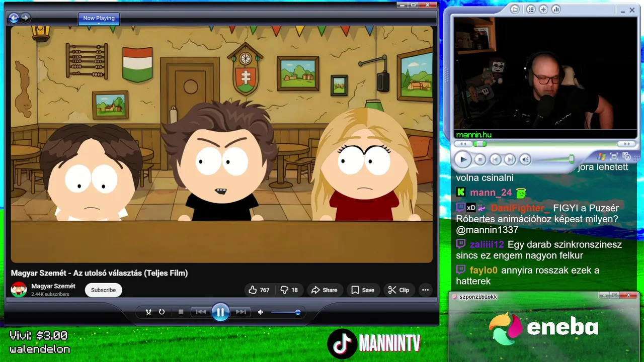Next track button in webcam player

tap(510, 160)
